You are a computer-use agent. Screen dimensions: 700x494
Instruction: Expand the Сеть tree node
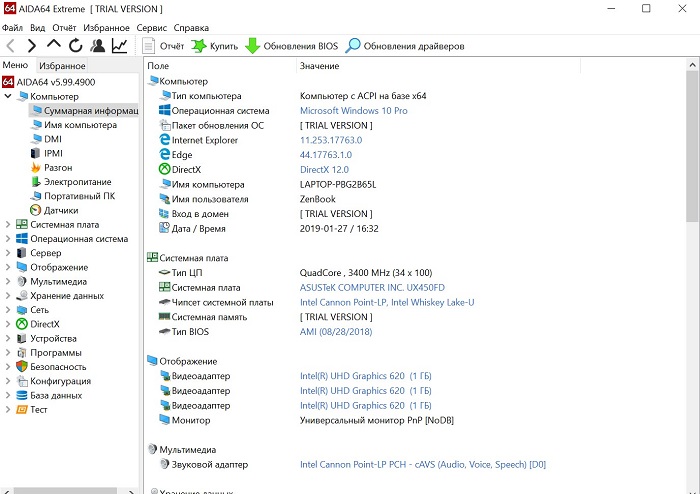[x=8, y=310]
